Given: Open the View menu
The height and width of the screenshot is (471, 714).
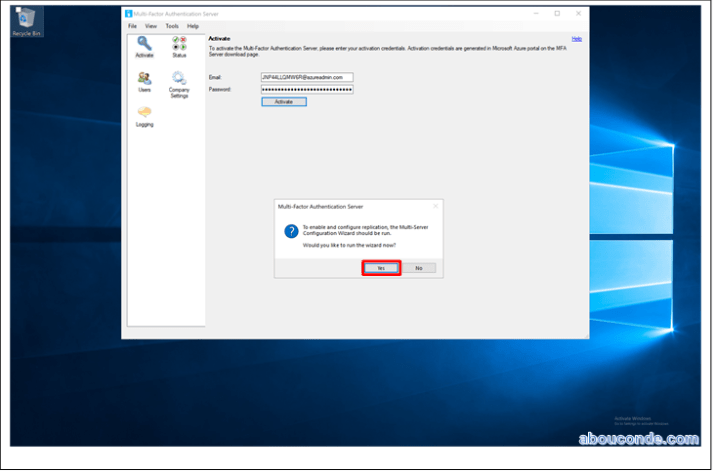Looking at the screenshot, I should click(x=151, y=26).
